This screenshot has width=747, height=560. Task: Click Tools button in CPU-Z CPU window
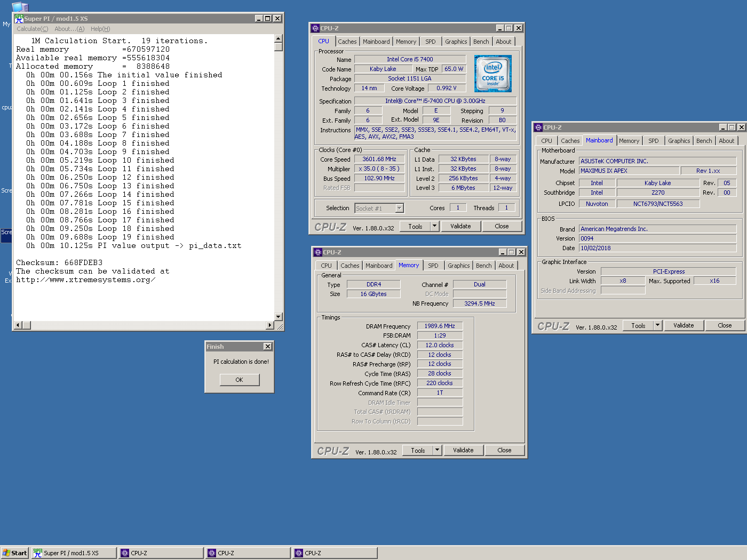click(x=415, y=226)
